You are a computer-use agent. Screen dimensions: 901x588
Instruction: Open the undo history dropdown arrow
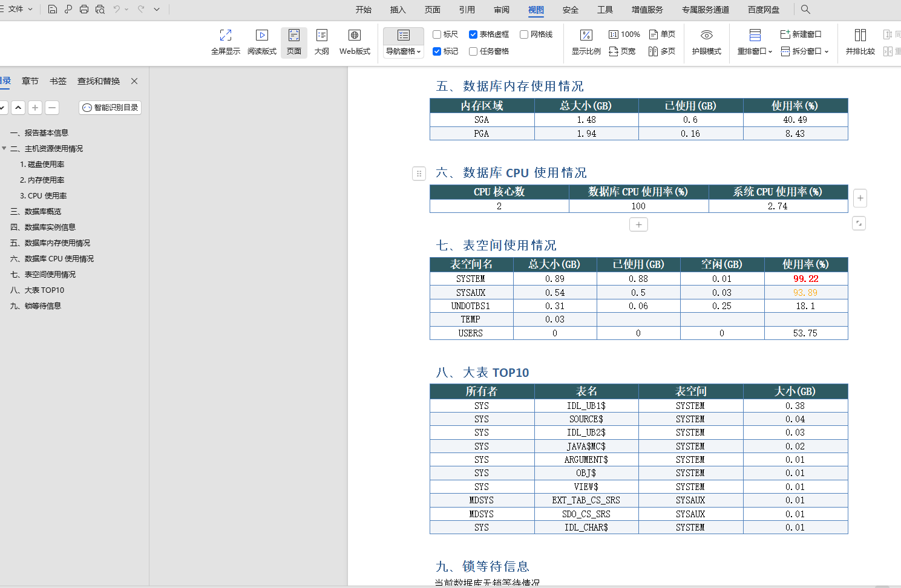pyautogui.click(x=126, y=10)
